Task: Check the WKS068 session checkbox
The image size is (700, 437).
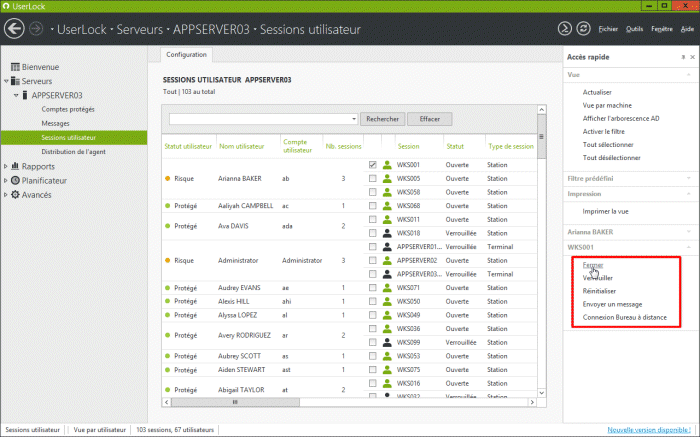Action: pyautogui.click(x=373, y=206)
